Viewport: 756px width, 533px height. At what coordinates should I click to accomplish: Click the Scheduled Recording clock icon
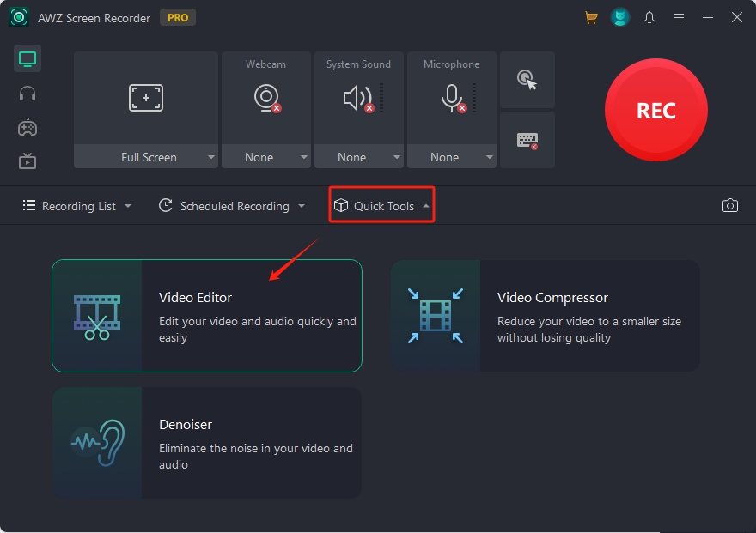(165, 206)
